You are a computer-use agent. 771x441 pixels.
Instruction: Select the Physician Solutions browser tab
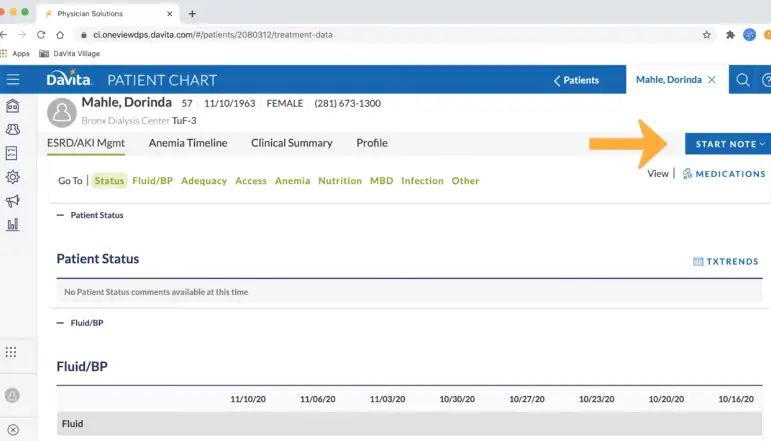point(90,14)
